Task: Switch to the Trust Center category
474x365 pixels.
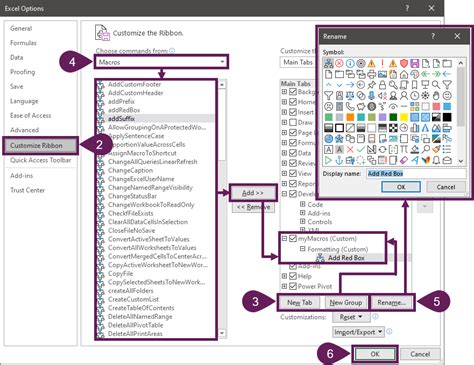Action: 27,190
